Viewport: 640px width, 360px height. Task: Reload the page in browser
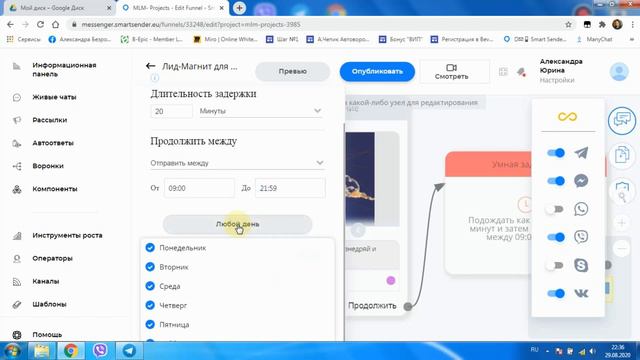tap(40, 24)
